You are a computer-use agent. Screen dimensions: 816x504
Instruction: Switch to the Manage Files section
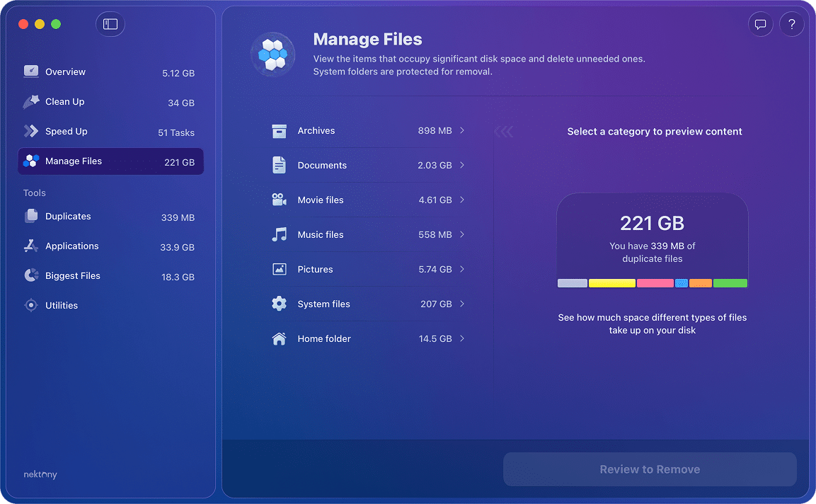click(x=74, y=161)
